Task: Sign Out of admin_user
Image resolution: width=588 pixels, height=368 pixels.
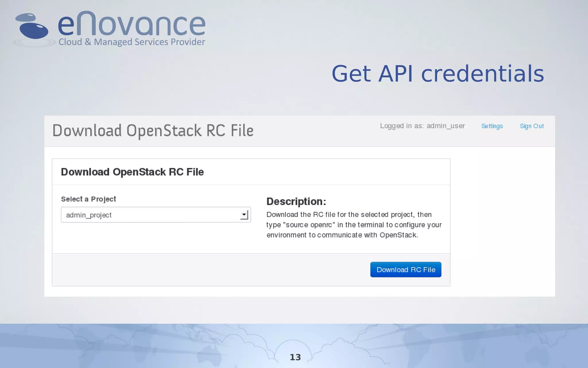Action: (532, 126)
